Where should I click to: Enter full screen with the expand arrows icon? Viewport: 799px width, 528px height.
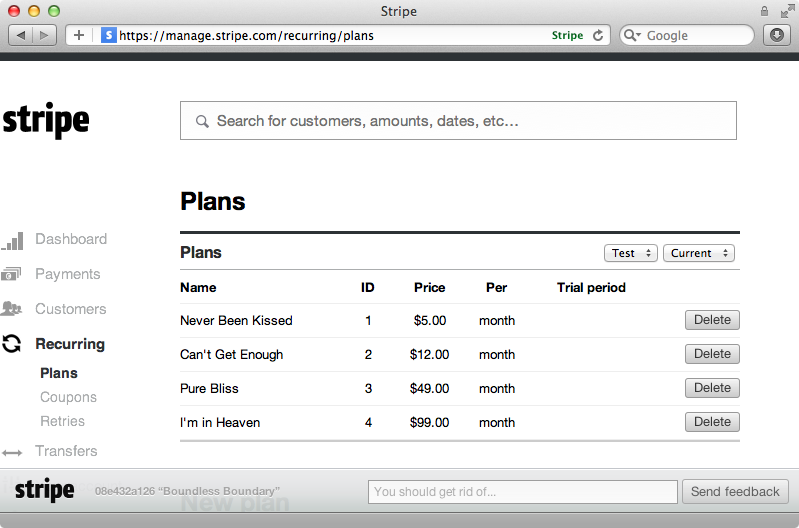pyautogui.click(x=787, y=11)
